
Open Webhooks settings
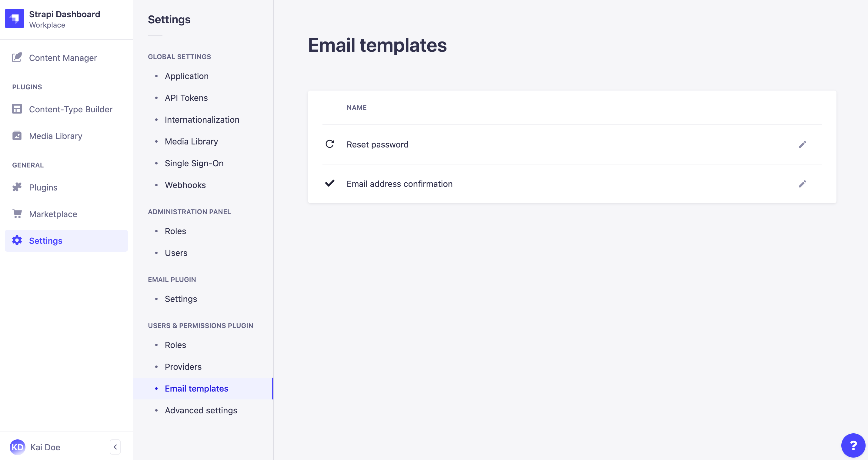coord(185,185)
